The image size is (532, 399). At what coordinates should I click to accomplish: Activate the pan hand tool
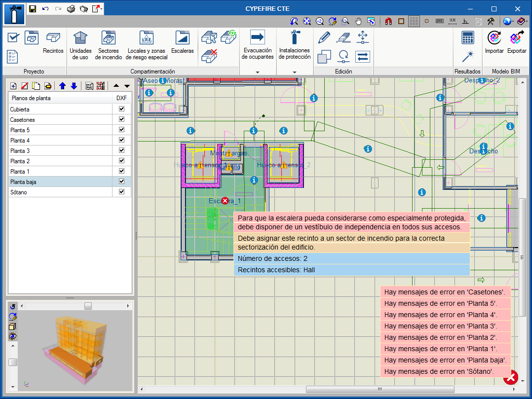pyautogui.click(x=359, y=21)
